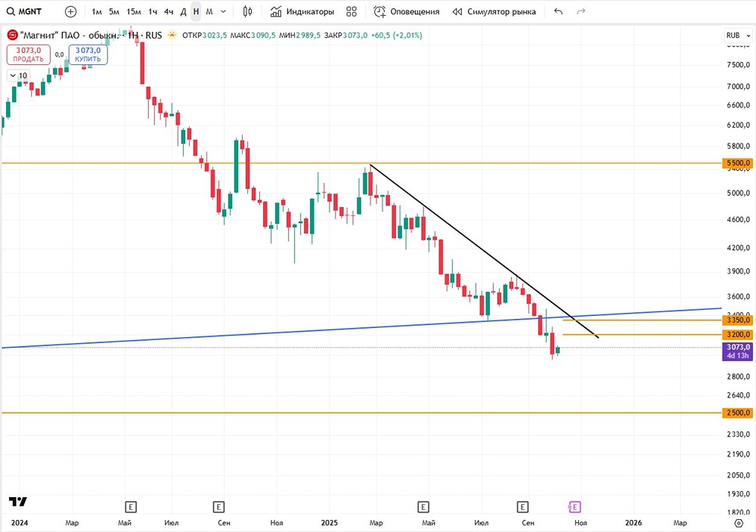Select the Н weekly timeframe
This screenshot has height=532, width=756.
[196, 12]
